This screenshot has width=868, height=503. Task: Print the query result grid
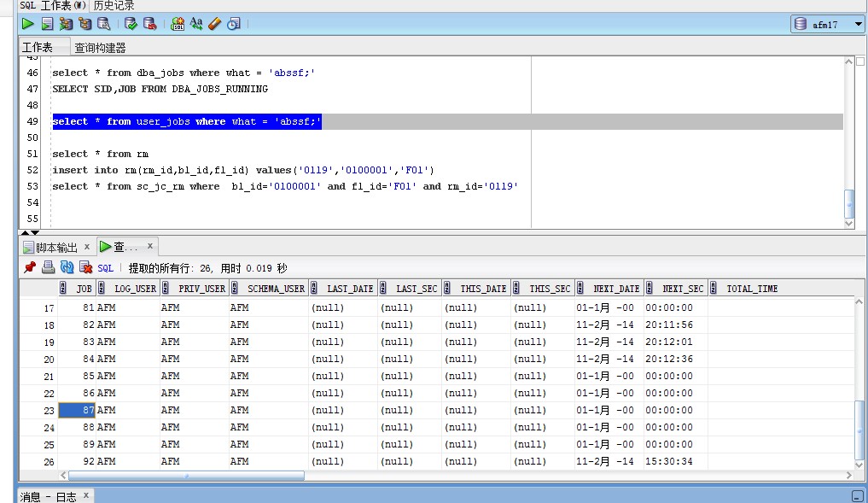(x=48, y=267)
